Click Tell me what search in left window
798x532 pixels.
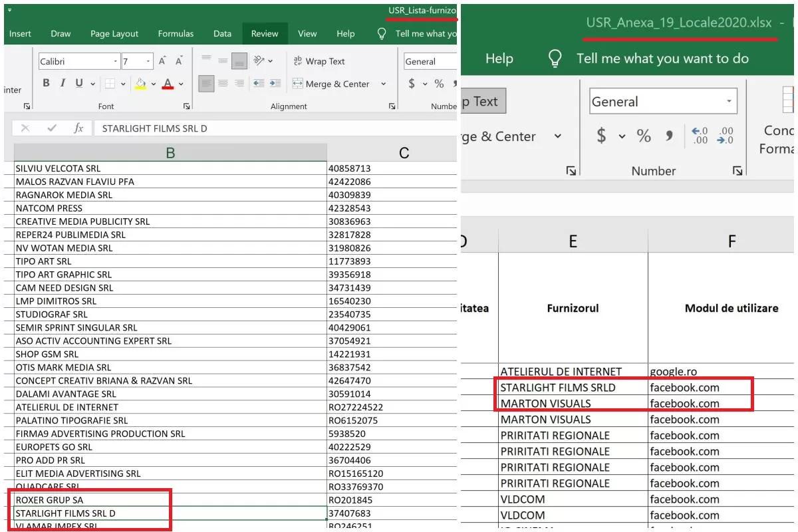(x=426, y=34)
